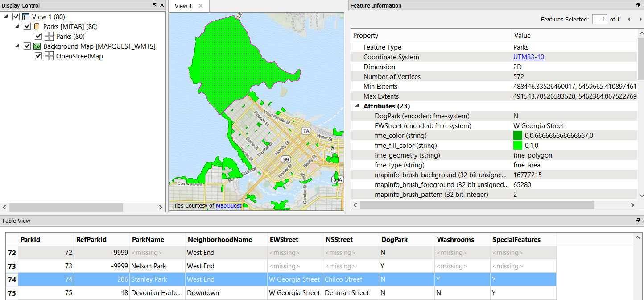644x300 pixels.
Task: Uncheck the Parks (80) feature type checkbox
Action: 38,37
